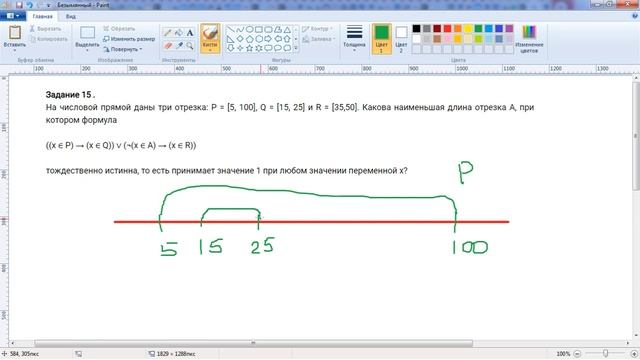Choose the Right triangle shape
Viewport: 640px width, 360px height.
click(231, 39)
